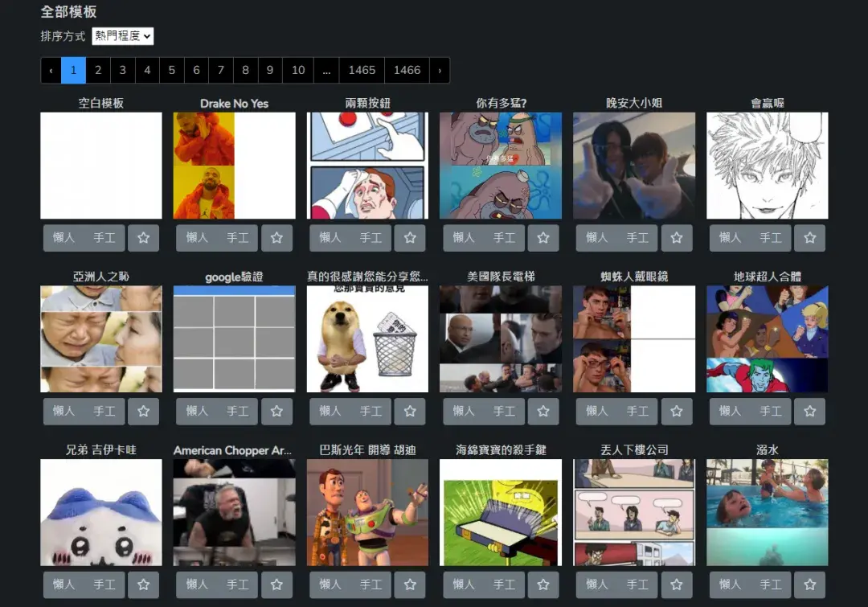Screen dimensions: 868x607
Task: Star the google驗證 template
Action: (x=276, y=412)
